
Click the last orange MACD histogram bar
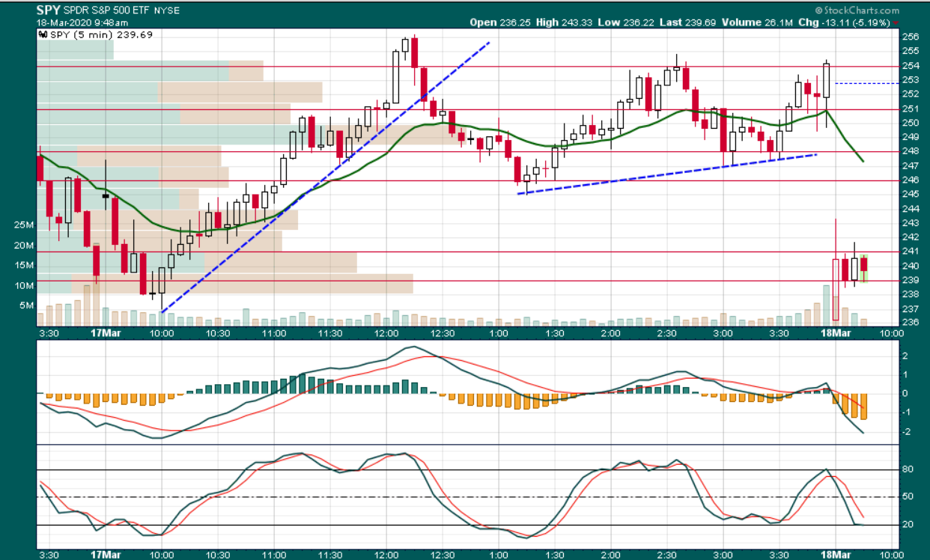(x=863, y=407)
